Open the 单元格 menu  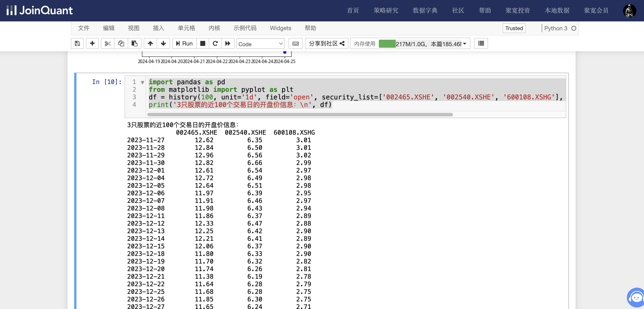(x=186, y=28)
